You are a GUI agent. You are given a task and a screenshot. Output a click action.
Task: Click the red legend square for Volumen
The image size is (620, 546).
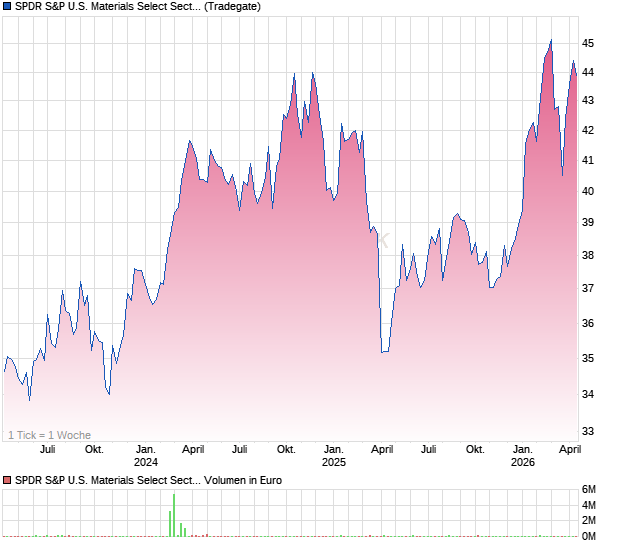coord(7,480)
